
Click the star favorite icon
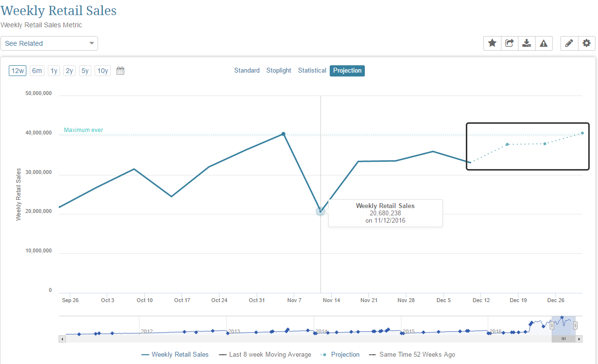pyautogui.click(x=492, y=43)
